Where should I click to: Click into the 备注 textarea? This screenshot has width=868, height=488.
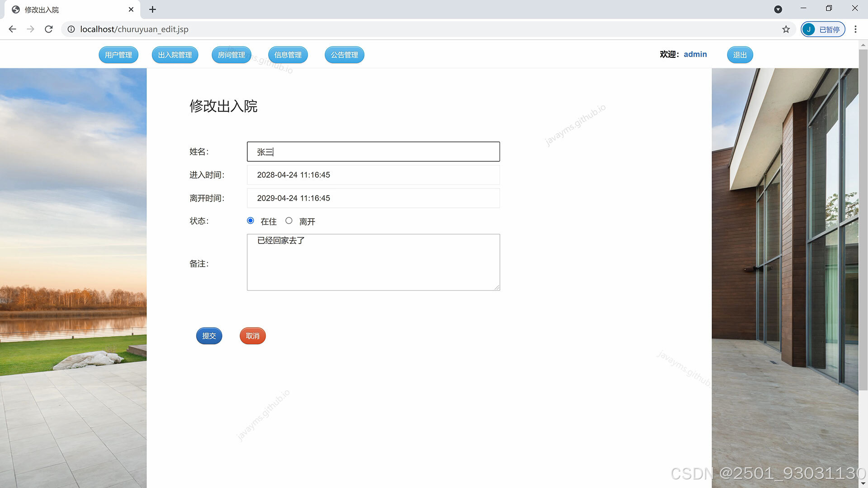tap(373, 262)
